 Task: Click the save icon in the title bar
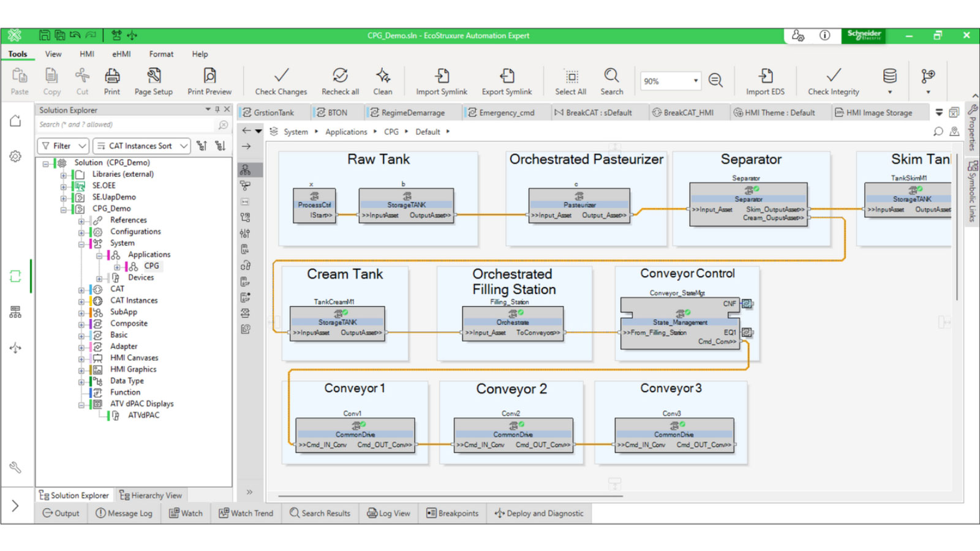click(x=45, y=36)
